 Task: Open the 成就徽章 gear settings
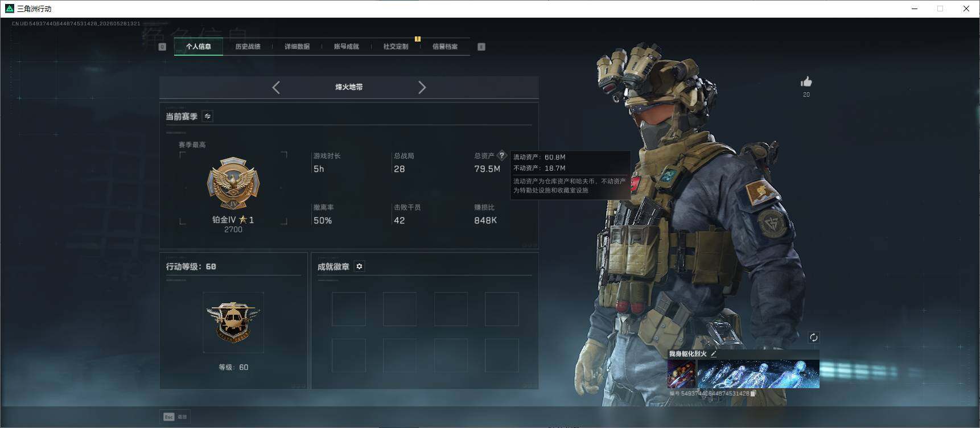tap(359, 266)
